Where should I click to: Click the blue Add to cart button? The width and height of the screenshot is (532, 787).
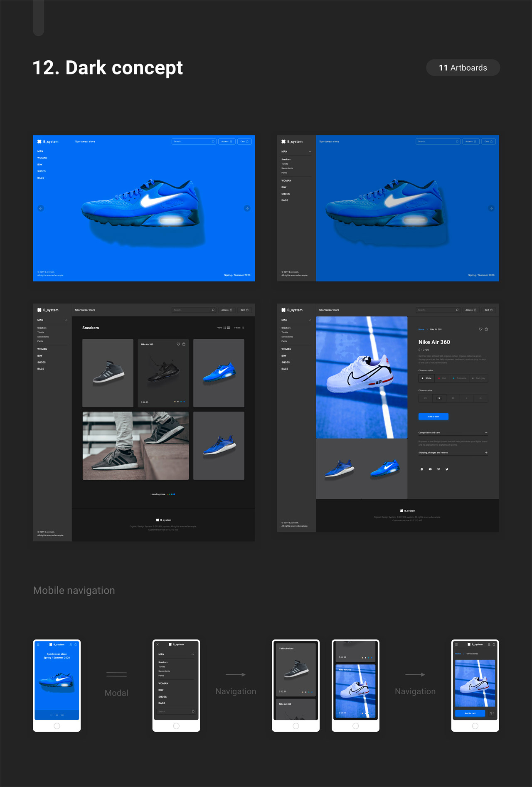click(x=433, y=417)
